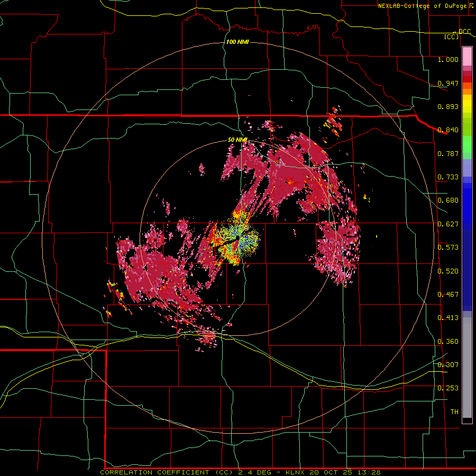The width and height of the screenshot is (476, 476).
Task: Select the 0.413 color scale value
Action: tap(448, 317)
